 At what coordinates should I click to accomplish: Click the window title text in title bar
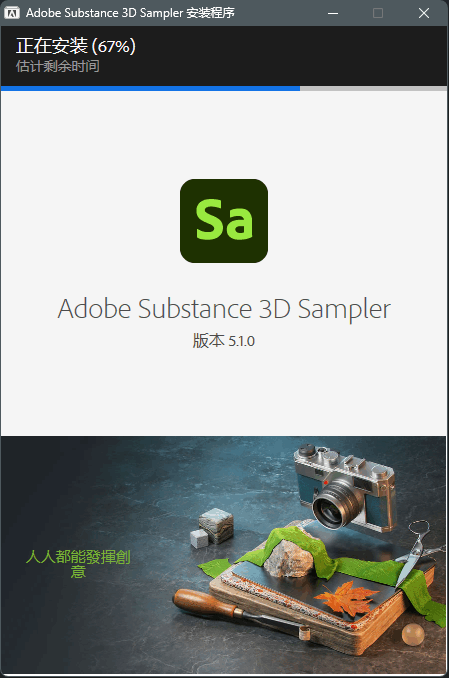[x=130, y=13]
